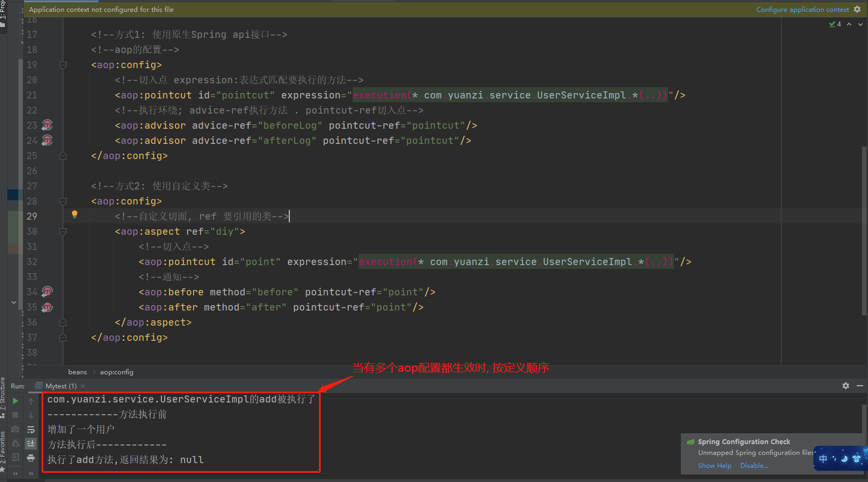Screen dimensions: 868x482
Task: Click advisor gutter icon on line 24
Action: pyautogui.click(x=48, y=140)
